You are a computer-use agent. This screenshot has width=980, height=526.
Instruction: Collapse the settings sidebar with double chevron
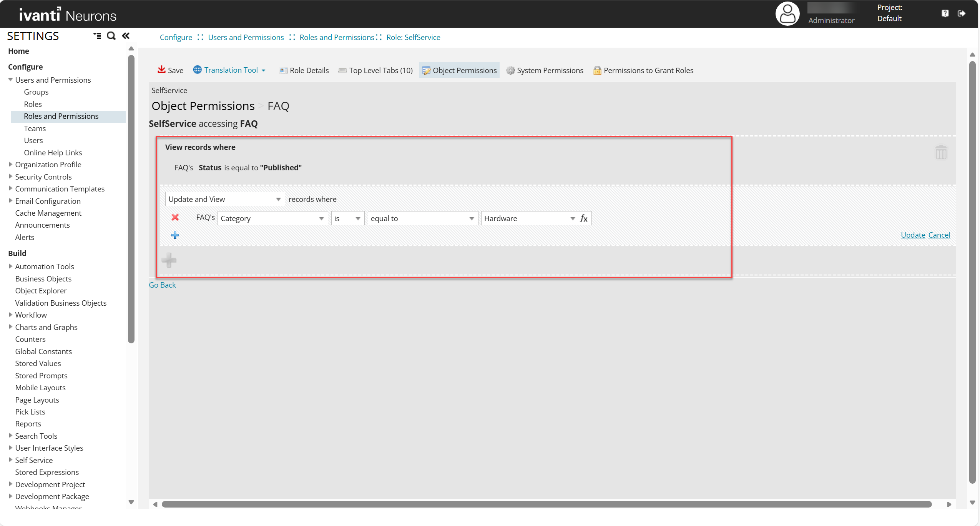[x=126, y=36]
